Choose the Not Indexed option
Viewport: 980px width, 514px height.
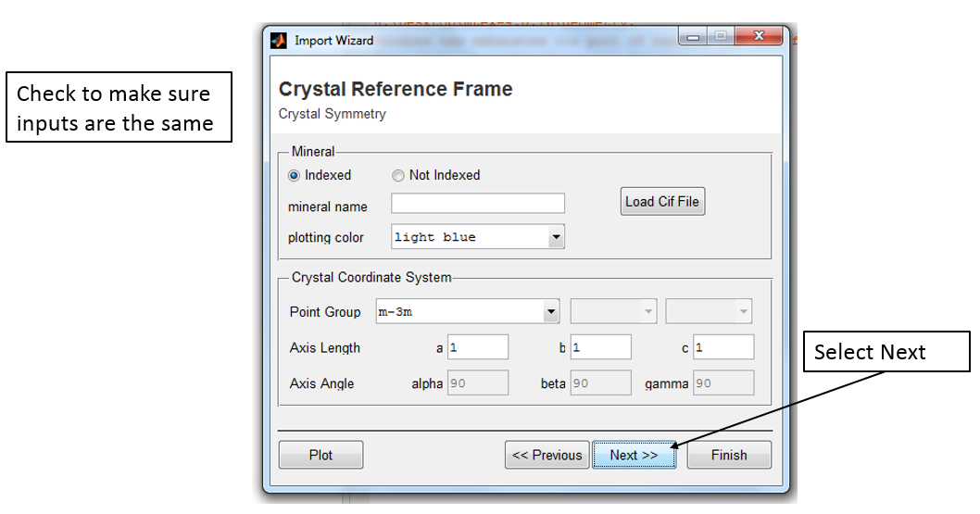coord(398,175)
